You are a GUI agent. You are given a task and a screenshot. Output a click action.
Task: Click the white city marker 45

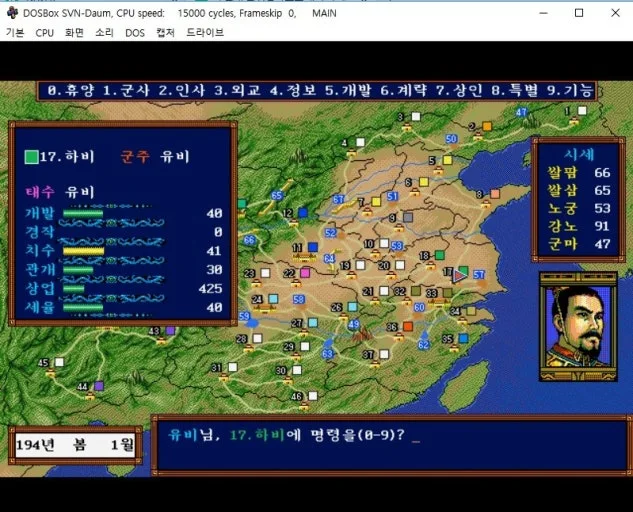pyautogui.click(x=59, y=362)
